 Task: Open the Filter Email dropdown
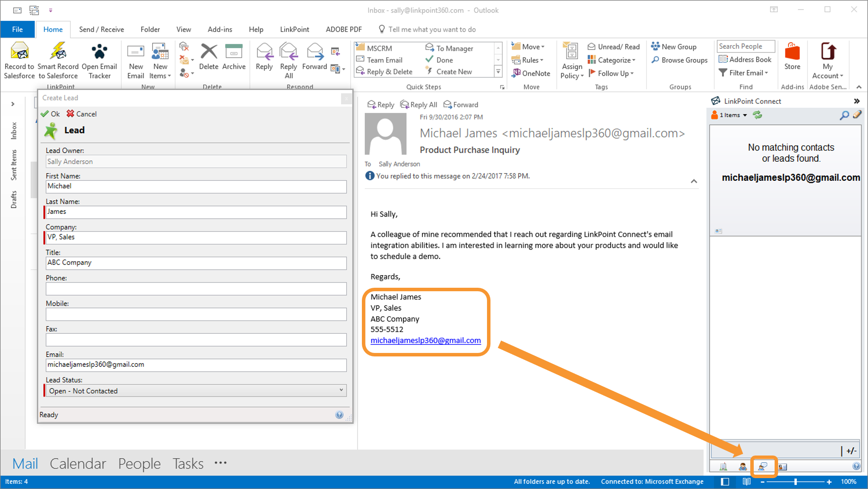coord(743,73)
